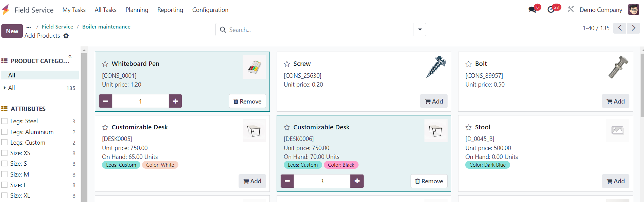This screenshot has width=644, height=202.
Task: Click the Color: Black attribute tag
Action: [341, 165]
